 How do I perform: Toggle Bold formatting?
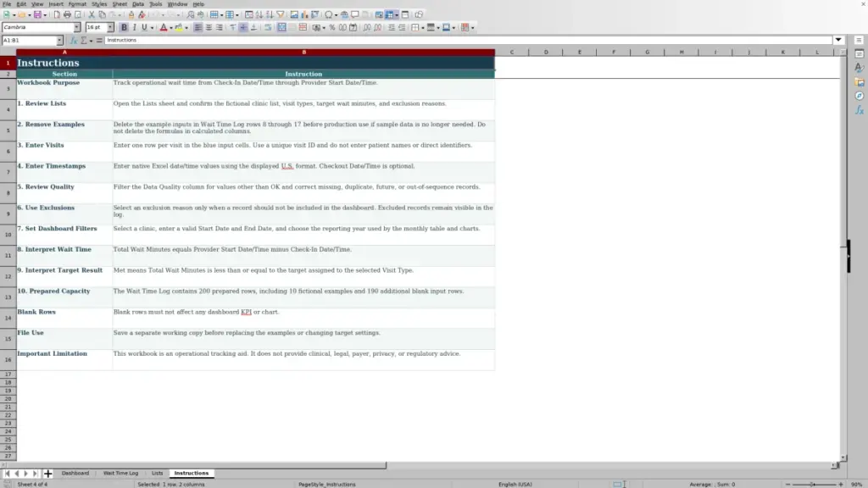click(x=124, y=28)
